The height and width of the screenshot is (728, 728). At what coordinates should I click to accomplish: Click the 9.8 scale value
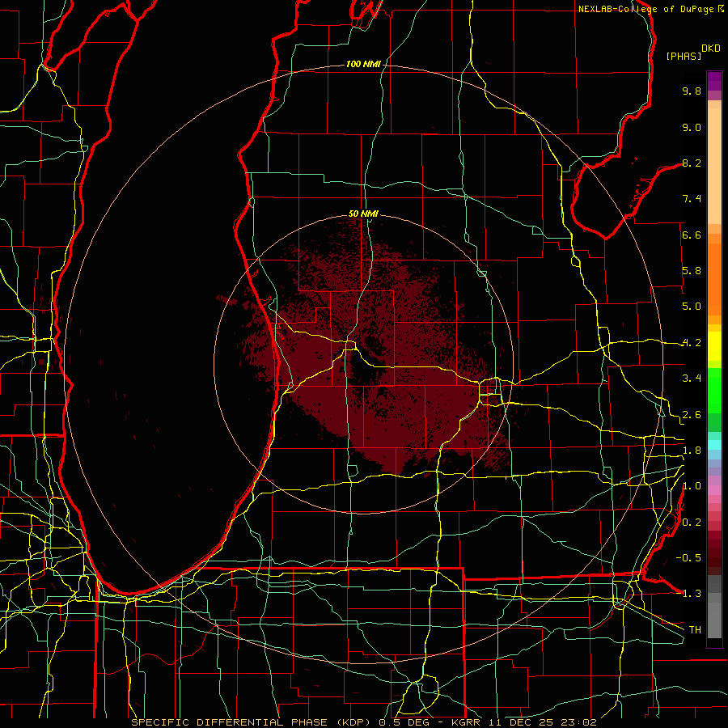692,91
